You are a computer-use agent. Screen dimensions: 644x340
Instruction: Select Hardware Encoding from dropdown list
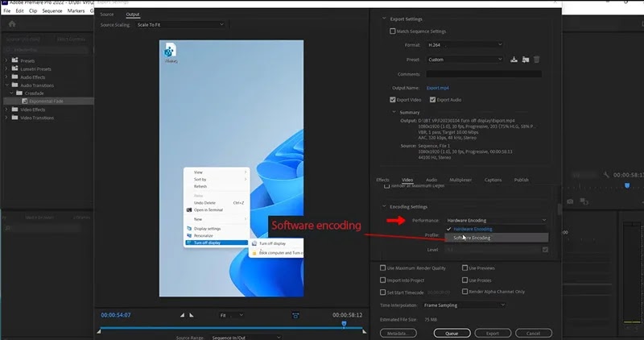(496, 229)
